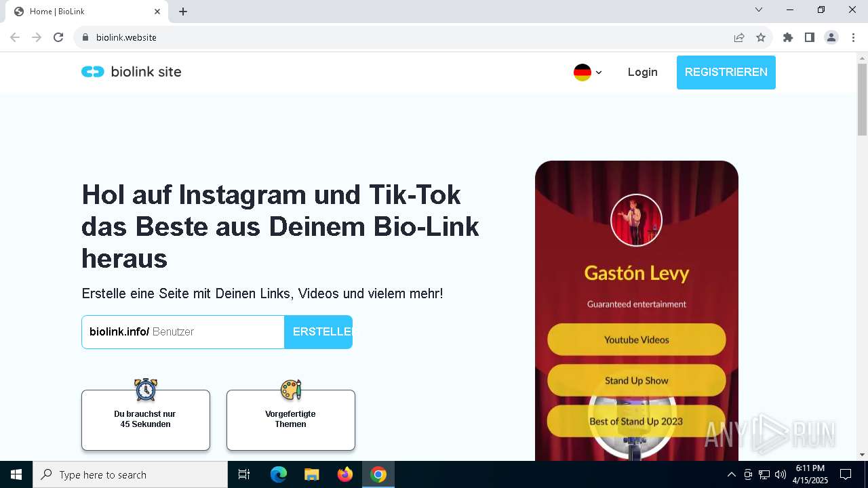Click the biolink site logo
868x488 pixels.
click(132, 72)
